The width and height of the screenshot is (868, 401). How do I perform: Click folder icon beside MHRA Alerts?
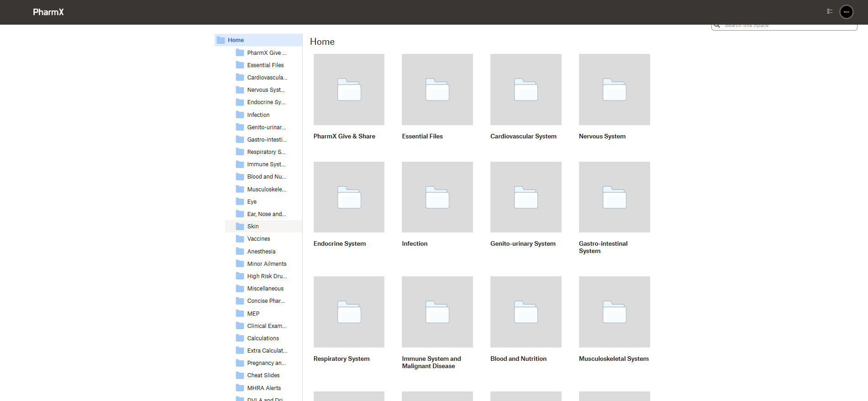[x=240, y=388]
